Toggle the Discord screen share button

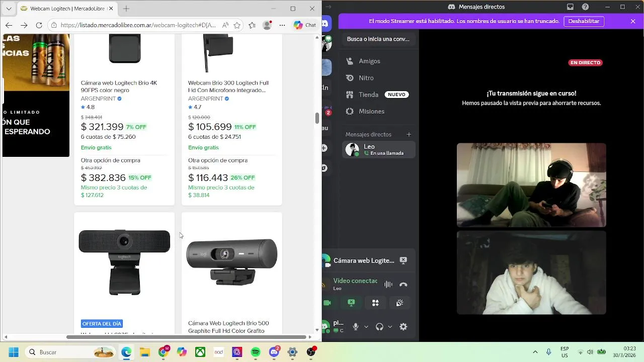tap(351, 303)
